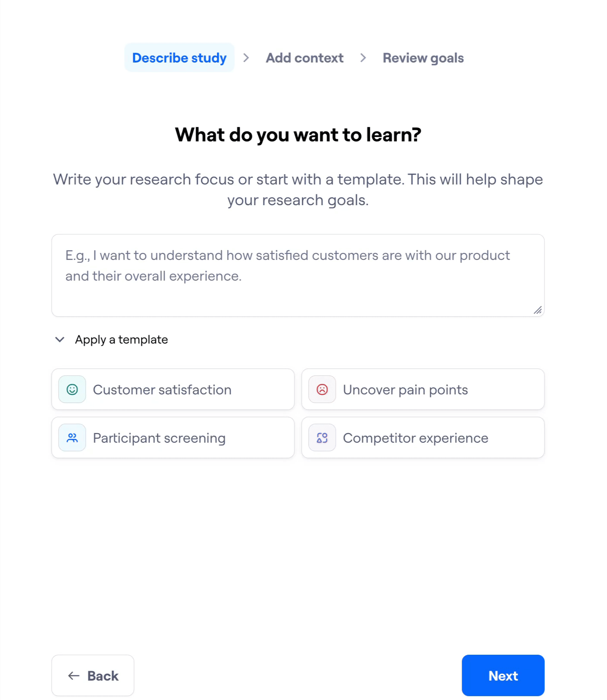Viewport: 607px width, 700px height.
Task: Choose the Uncover pain points template text
Action: click(x=405, y=390)
